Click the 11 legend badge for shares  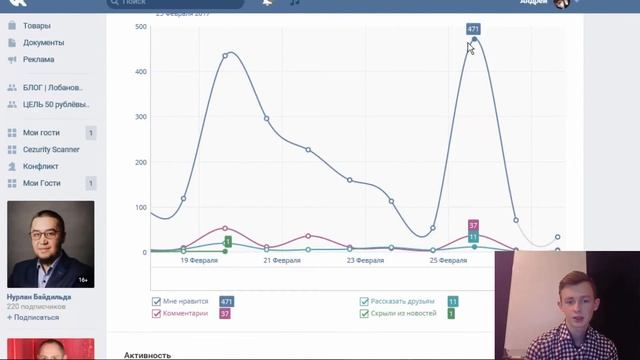pos(453,302)
